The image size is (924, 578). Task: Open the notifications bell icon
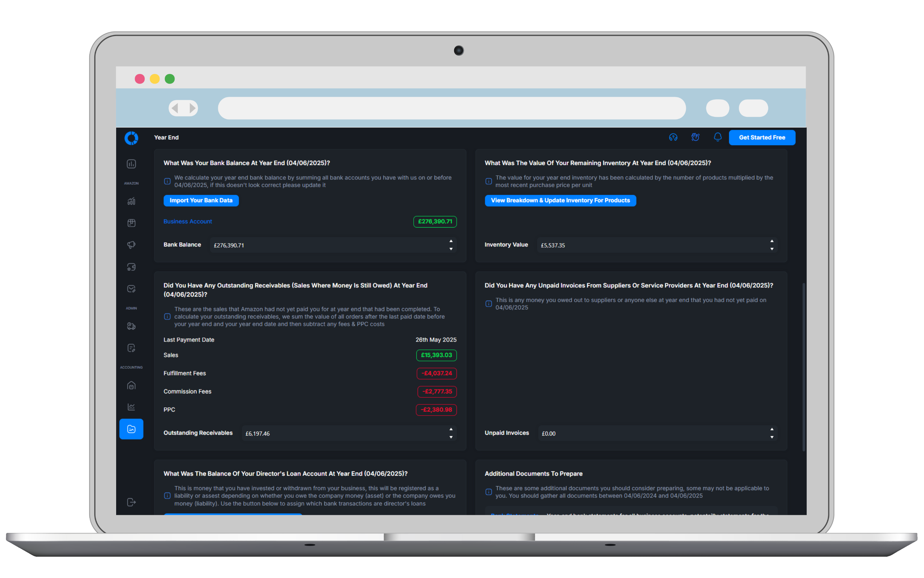pyautogui.click(x=718, y=137)
